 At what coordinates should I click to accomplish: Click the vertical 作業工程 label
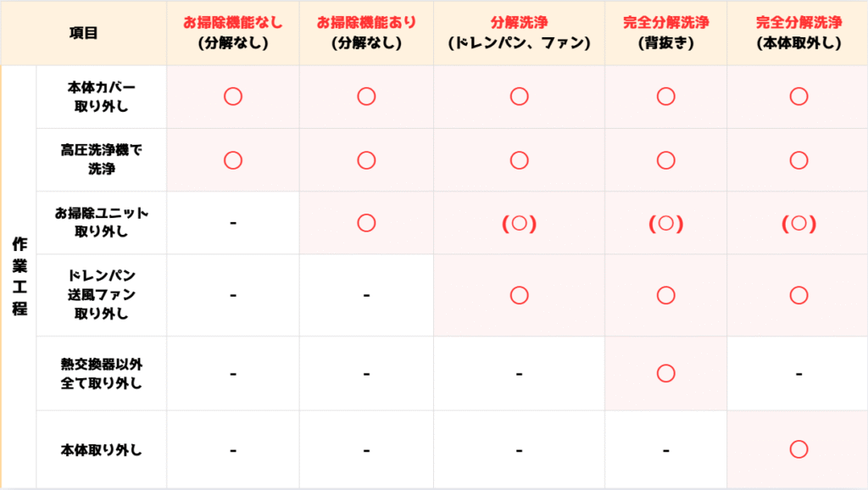[19, 276]
